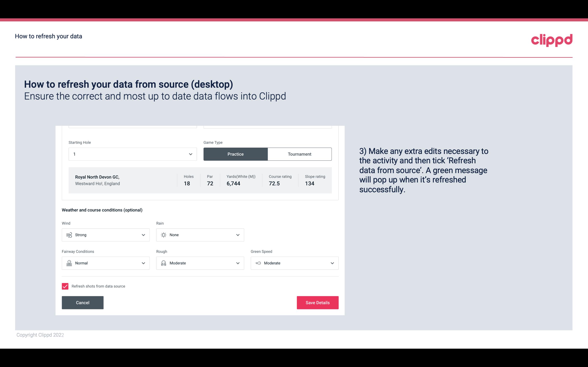This screenshot has width=588, height=367.
Task: Click the Clippd logo in top right
Action: [x=552, y=39]
